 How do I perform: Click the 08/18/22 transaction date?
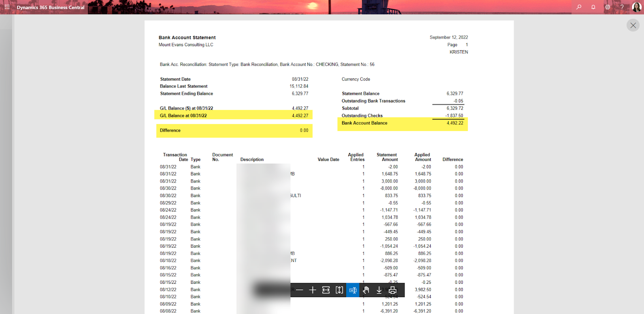pyautogui.click(x=168, y=261)
